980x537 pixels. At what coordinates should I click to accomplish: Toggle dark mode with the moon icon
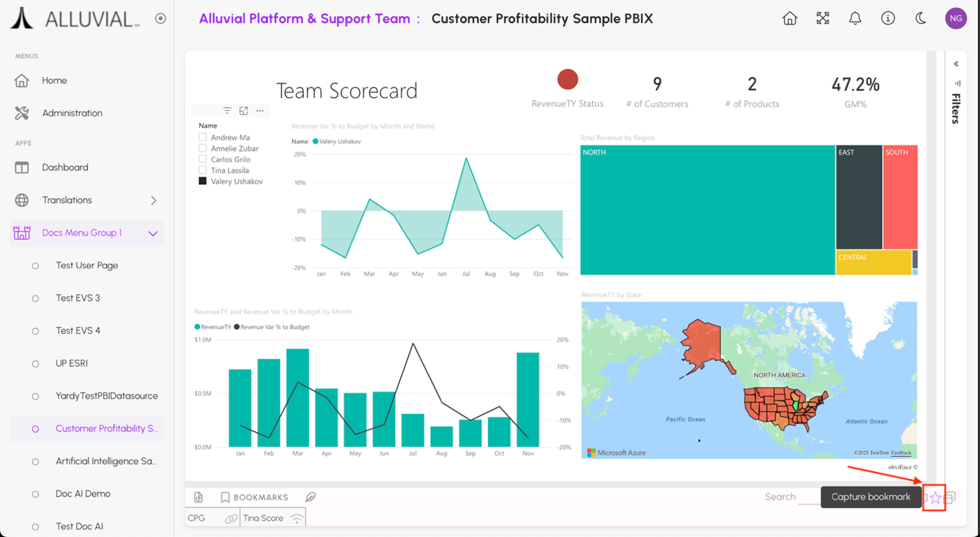[921, 18]
